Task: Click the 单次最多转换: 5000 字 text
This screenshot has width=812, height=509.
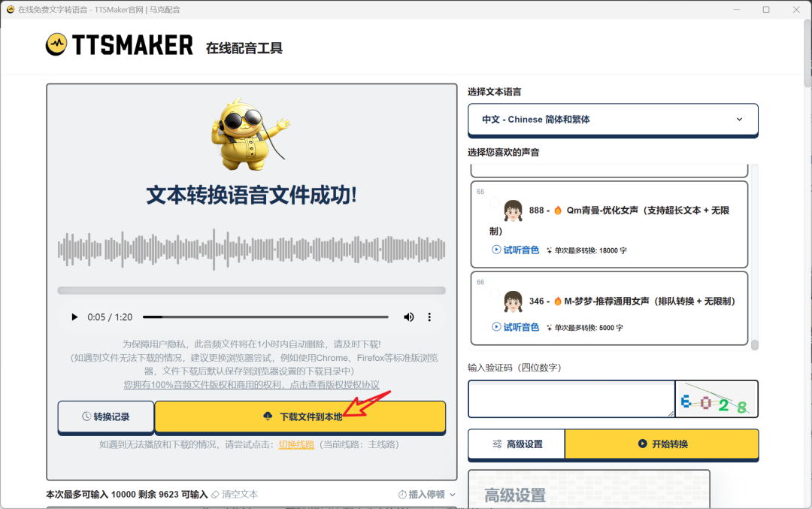Action: click(589, 328)
